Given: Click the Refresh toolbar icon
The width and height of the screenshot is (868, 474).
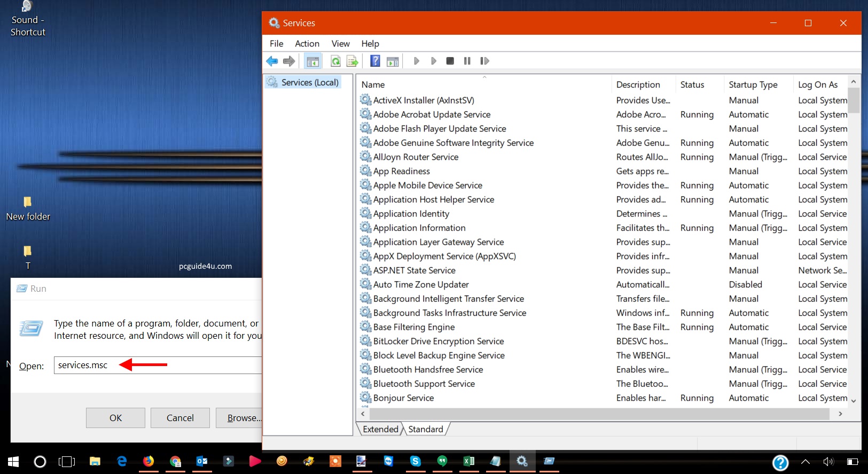Looking at the screenshot, I should (x=335, y=61).
